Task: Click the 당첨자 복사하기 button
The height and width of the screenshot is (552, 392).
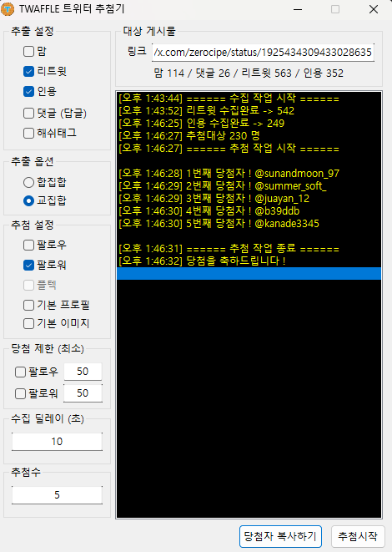Action: (280, 536)
